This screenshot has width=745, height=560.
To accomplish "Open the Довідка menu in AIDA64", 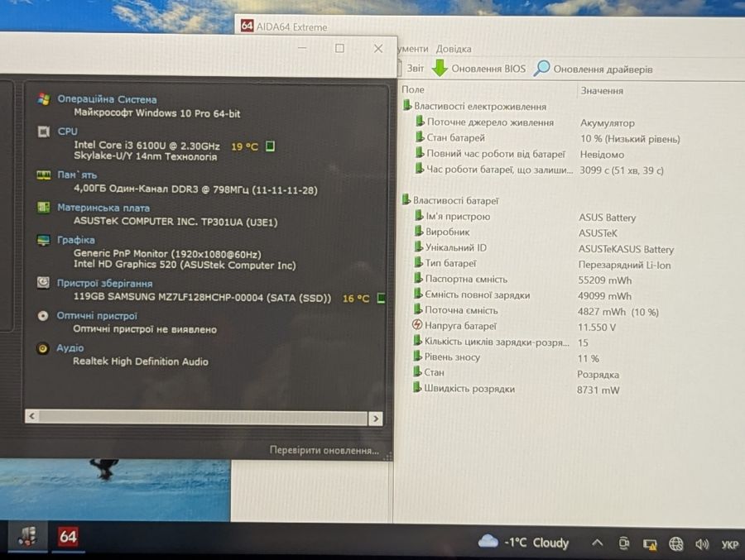I will point(454,49).
